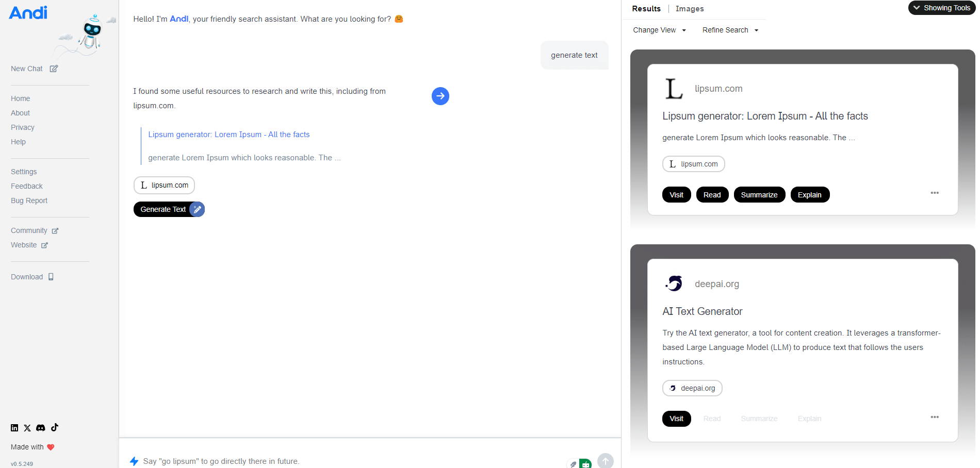The width and height of the screenshot is (980, 468).
Task: Expand the Change View dropdown
Action: pos(659,30)
